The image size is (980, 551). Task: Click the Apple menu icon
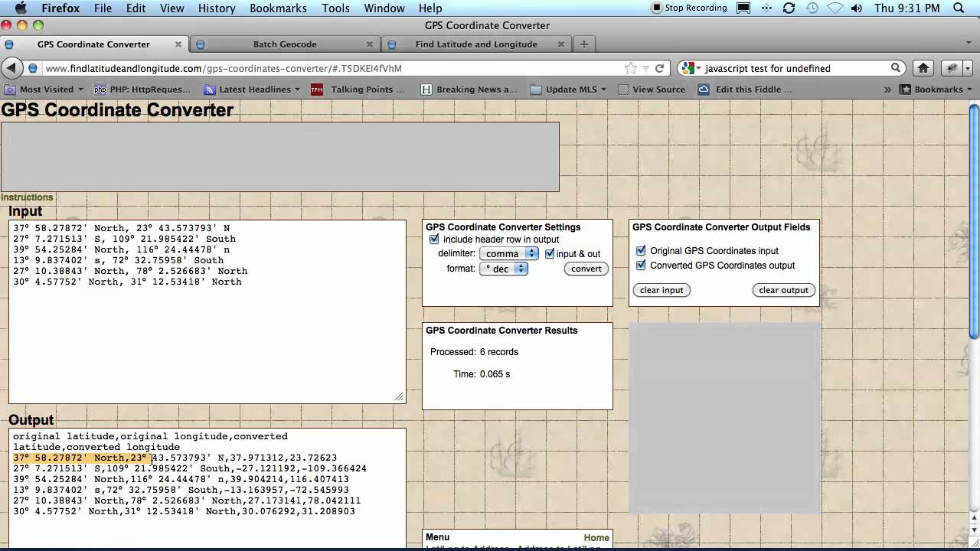tap(21, 8)
